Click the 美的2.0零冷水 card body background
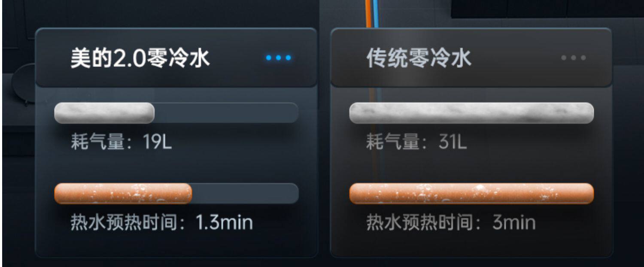Screen dimensions: 644x267 (x=176, y=172)
